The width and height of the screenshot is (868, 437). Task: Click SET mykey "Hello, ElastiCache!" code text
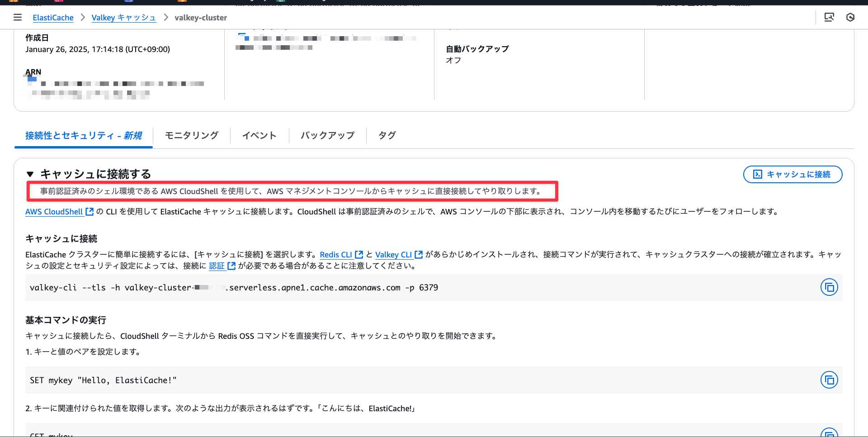point(103,380)
